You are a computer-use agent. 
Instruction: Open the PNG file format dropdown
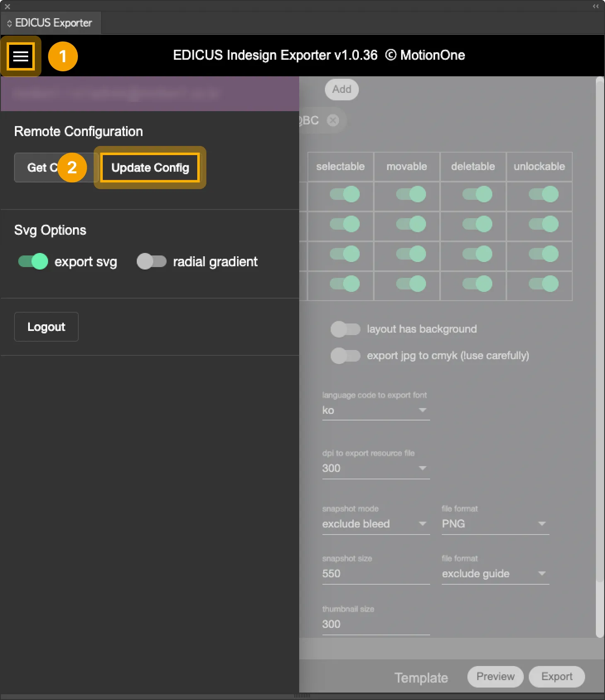click(x=495, y=524)
